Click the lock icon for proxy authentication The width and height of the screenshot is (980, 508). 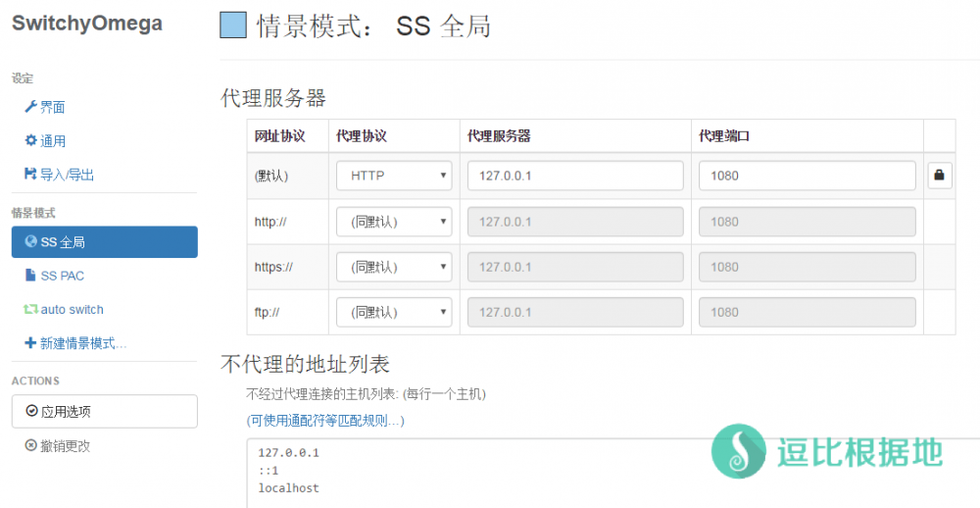(939, 176)
